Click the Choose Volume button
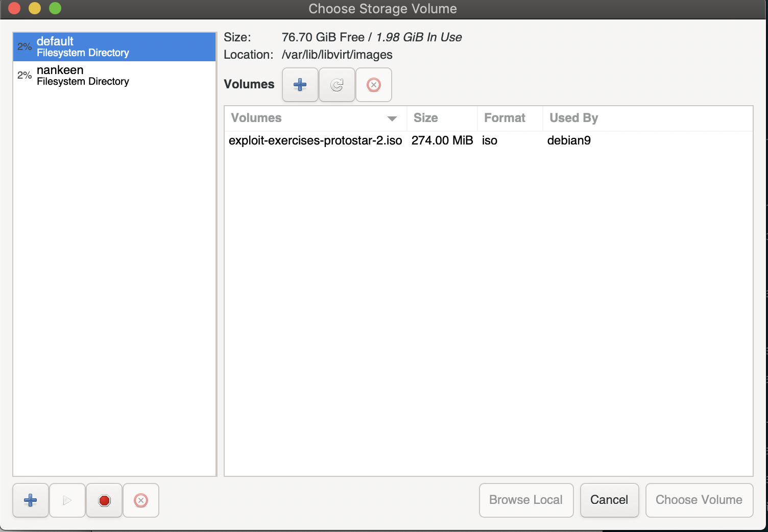Image resolution: width=768 pixels, height=532 pixels. [700, 500]
